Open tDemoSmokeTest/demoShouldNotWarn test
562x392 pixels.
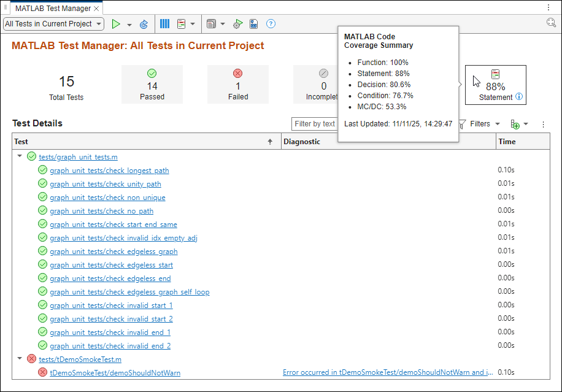coord(115,373)
